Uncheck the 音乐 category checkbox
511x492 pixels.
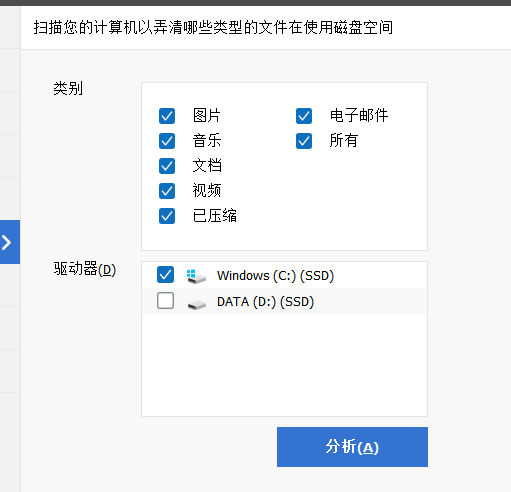point(167,141)
